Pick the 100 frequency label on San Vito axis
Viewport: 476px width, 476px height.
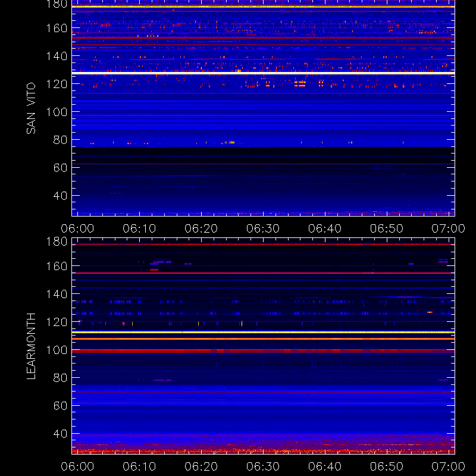click(x=57, y=112)
